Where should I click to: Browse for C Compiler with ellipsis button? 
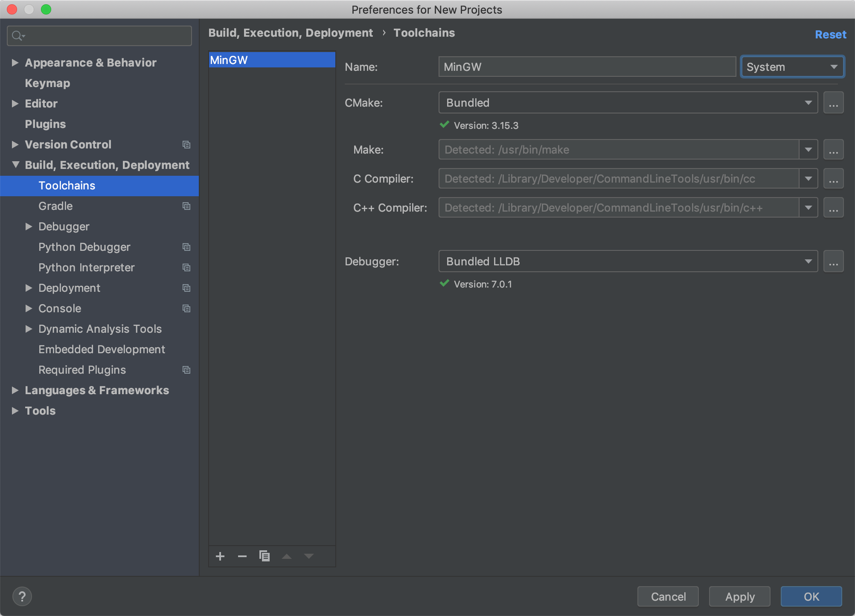(x=833, y=179)
